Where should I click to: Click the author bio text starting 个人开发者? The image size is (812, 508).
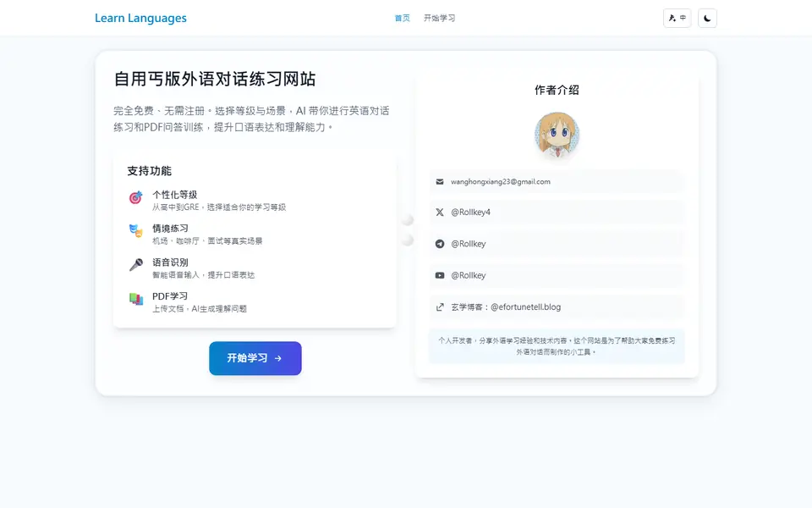pos(557,346)
